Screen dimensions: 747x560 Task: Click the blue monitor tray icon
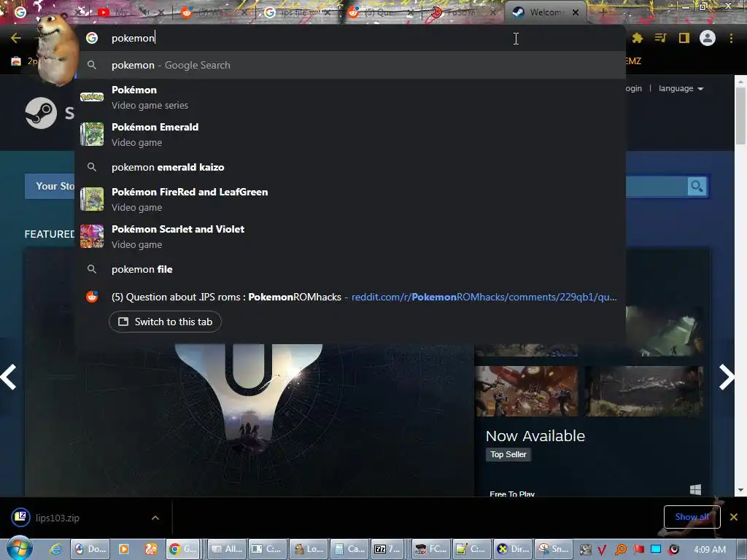[656, 550]
